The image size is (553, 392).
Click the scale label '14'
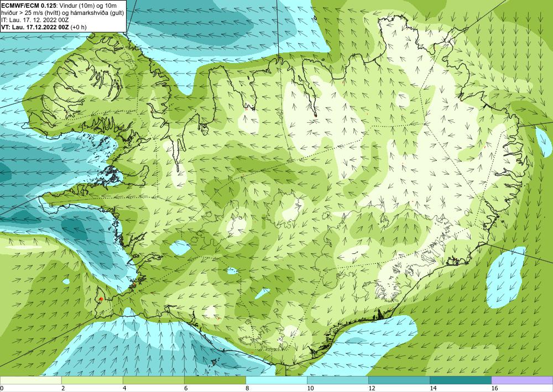[433, 389]
